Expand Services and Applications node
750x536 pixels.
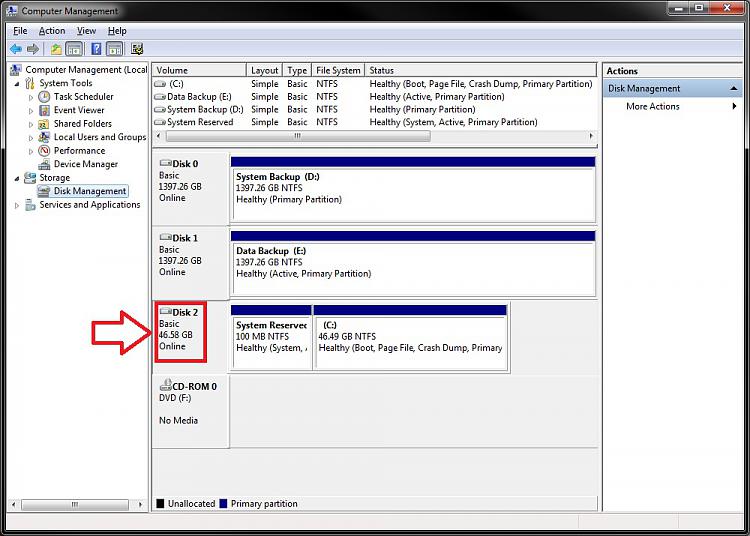tap(17, 206)
